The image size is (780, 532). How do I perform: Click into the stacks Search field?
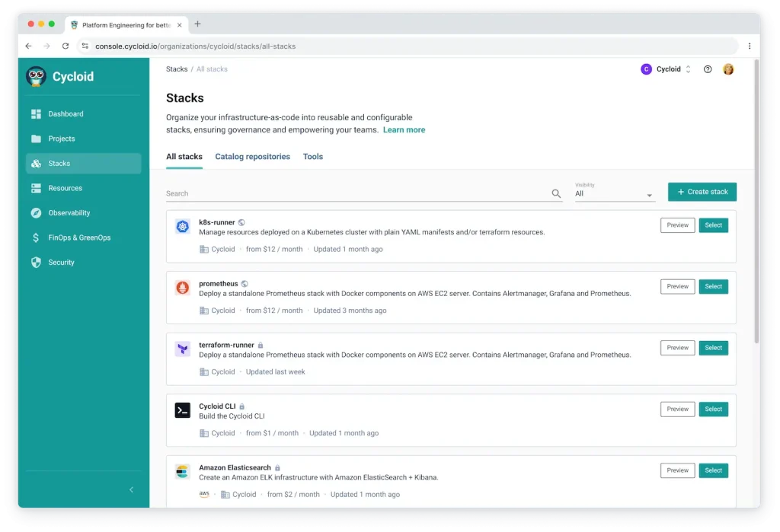click(x=354, y=193)
